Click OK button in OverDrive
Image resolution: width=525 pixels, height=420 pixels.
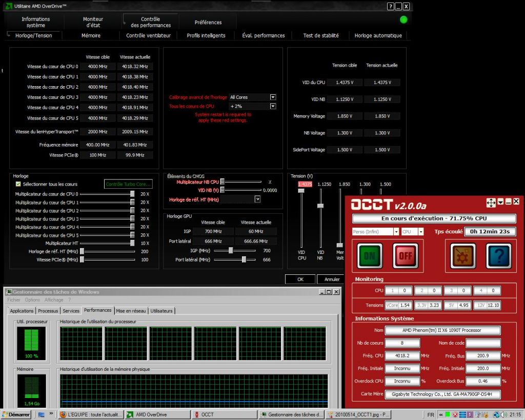pos(300,279)
